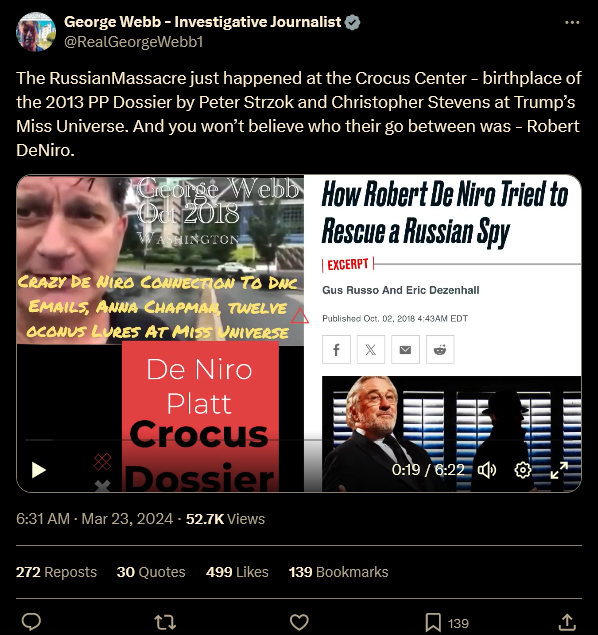The image size is (598, 635).
Task: Open the tweet timestamp 6:31 AM Mar 23, 2024
Action: point(94,519)
